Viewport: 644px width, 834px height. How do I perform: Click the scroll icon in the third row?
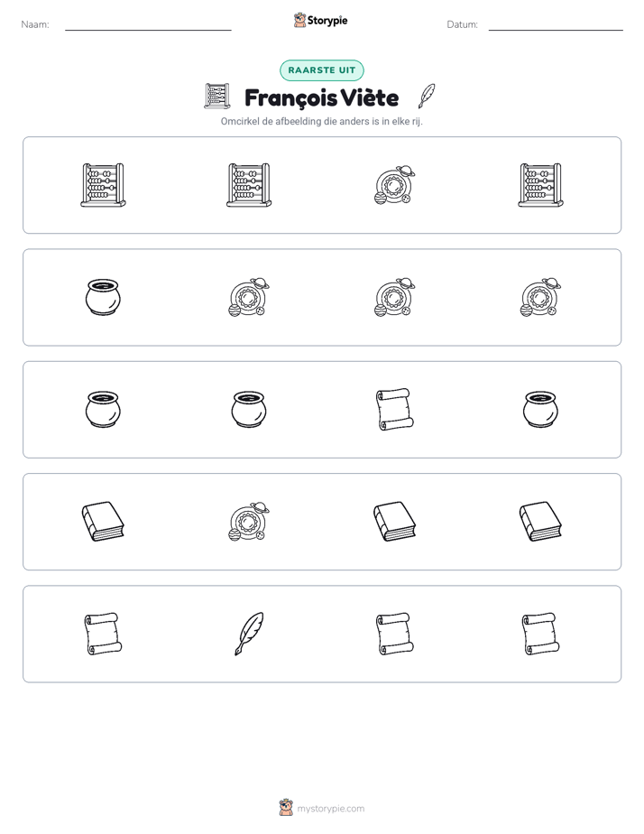[x=395, y=410]
